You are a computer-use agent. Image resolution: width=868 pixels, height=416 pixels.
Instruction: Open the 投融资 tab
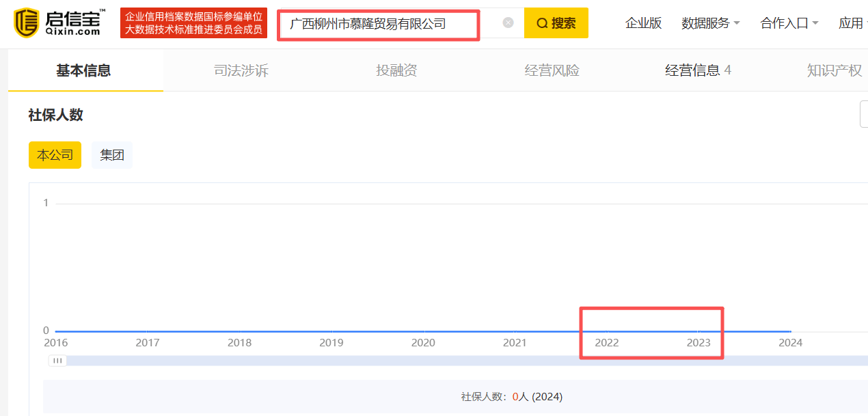click(396, 70)
